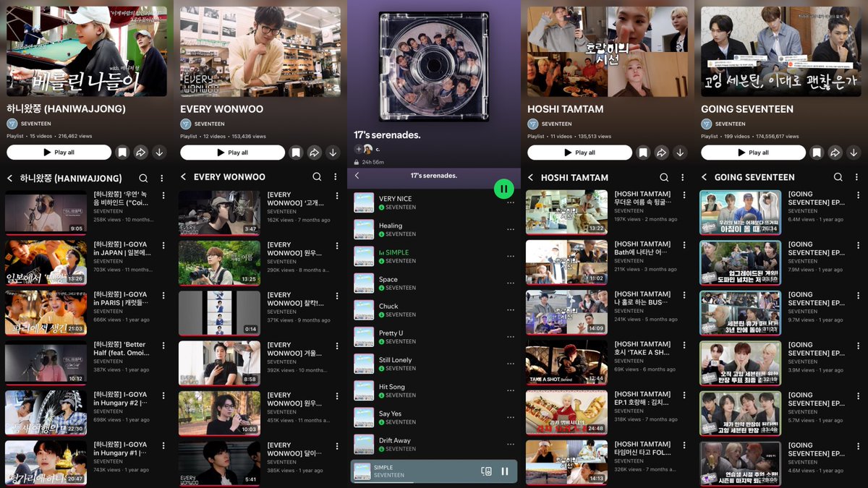Open the SEVENTEEN channel link under HOSHI TAMTAM
868x488 pixels.
click(x=556, y=124)
